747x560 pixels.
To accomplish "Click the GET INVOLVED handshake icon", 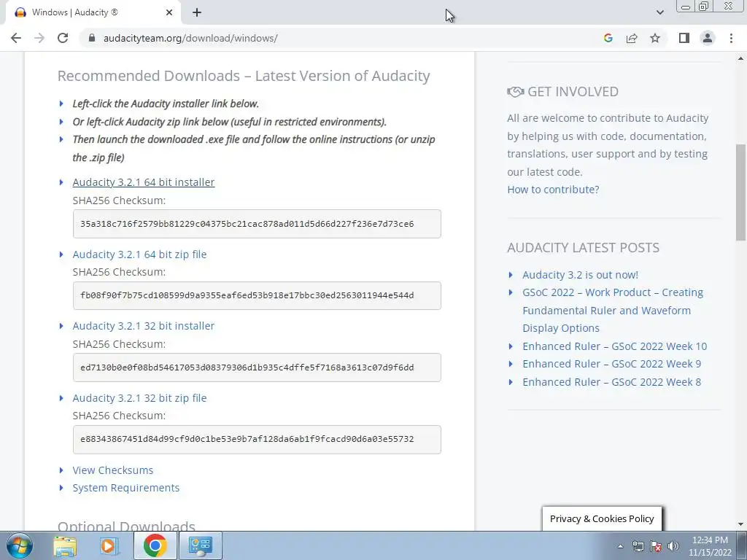I will point(516,91).
